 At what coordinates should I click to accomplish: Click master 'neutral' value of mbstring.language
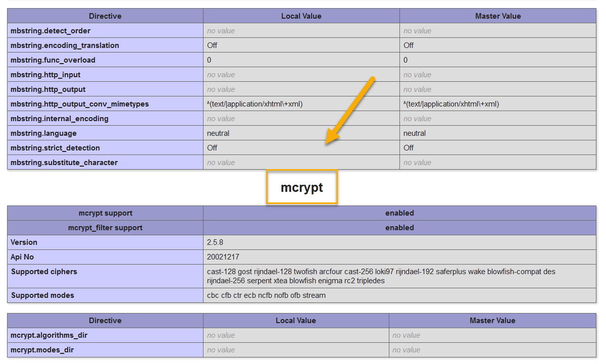[x=415, y=133]
